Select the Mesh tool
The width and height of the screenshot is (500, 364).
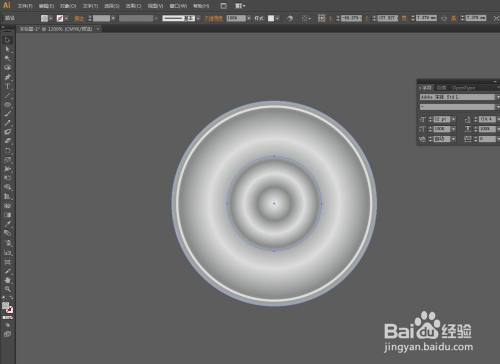[x=7, y=206]
